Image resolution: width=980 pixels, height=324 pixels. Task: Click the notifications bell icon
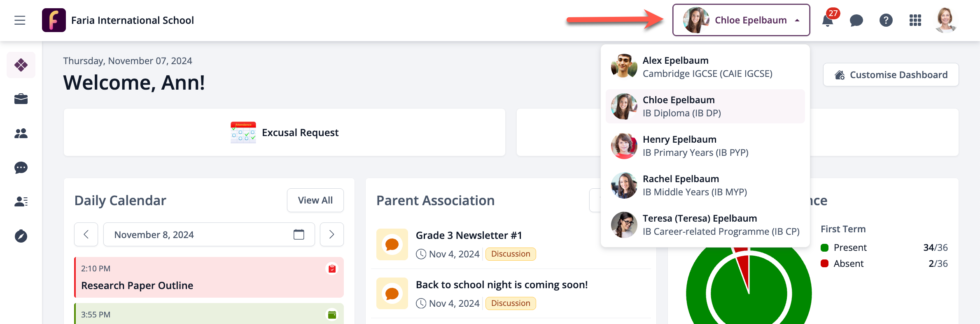[827, 21]
